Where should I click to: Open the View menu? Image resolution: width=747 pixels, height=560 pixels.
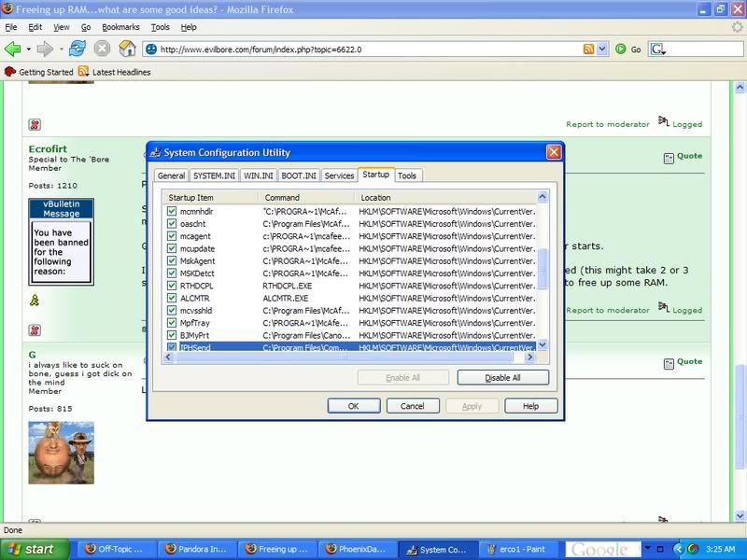(61, 27)
